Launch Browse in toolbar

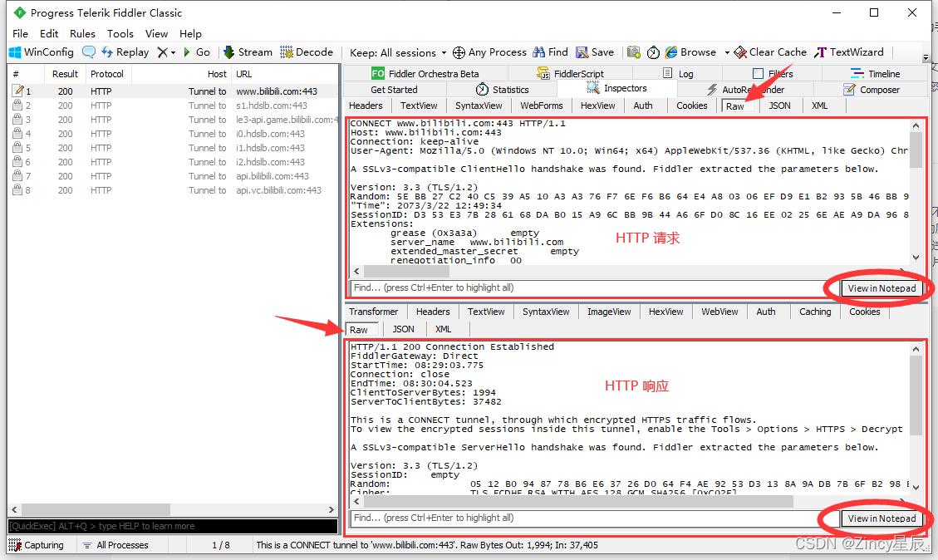pos(690,52)
